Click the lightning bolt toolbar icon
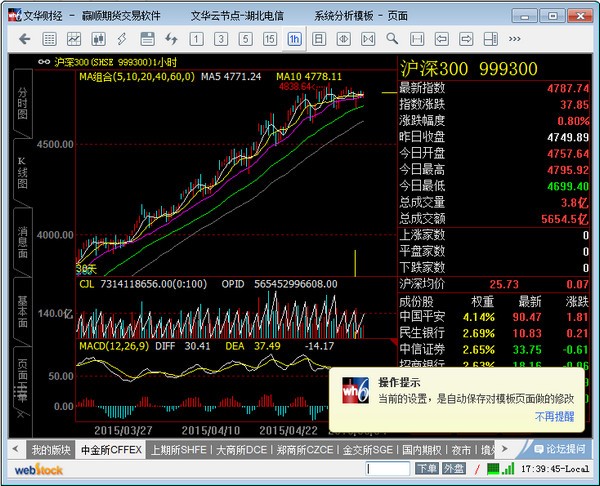 (x=171, y=39)
